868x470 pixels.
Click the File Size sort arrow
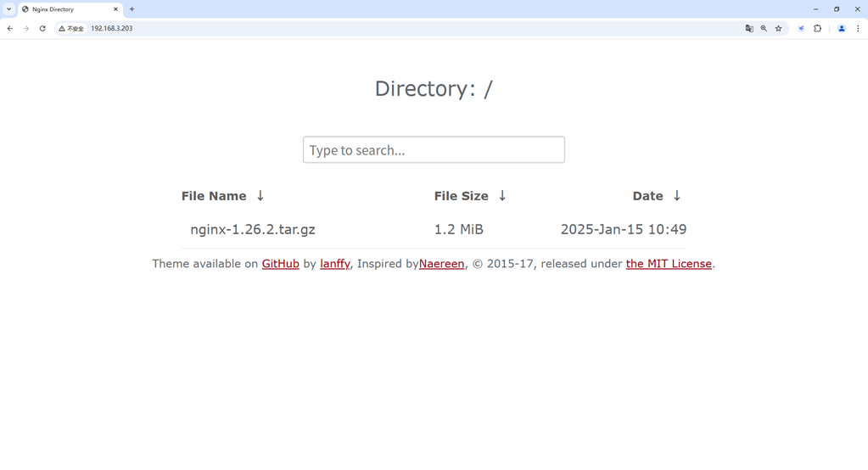502,195
